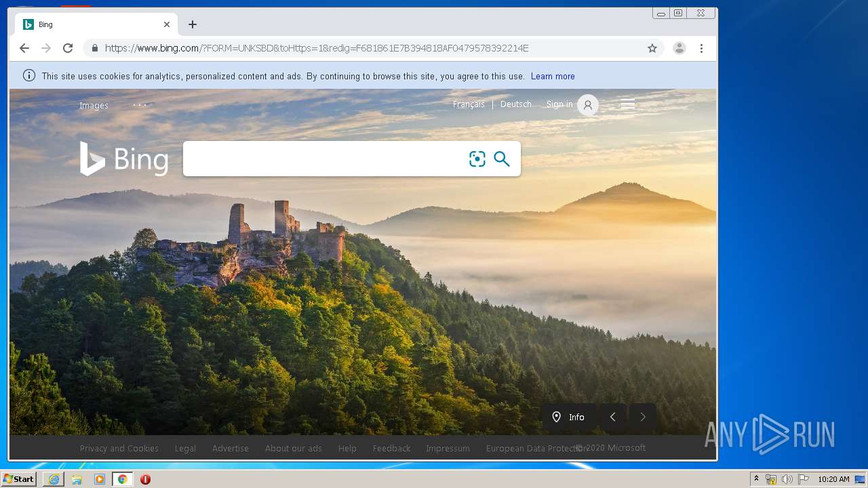
Task: Click the browser forward arrow
Action: pos(46,48)
